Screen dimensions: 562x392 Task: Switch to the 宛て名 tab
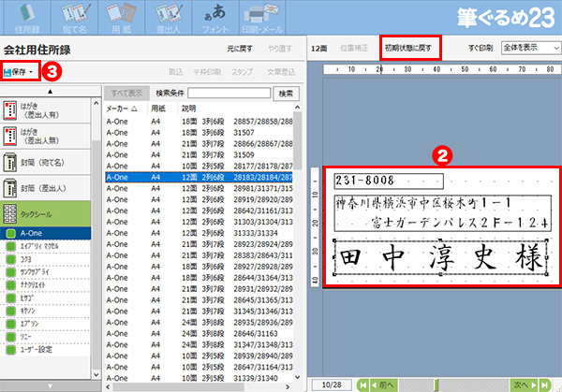click(75, 18)
